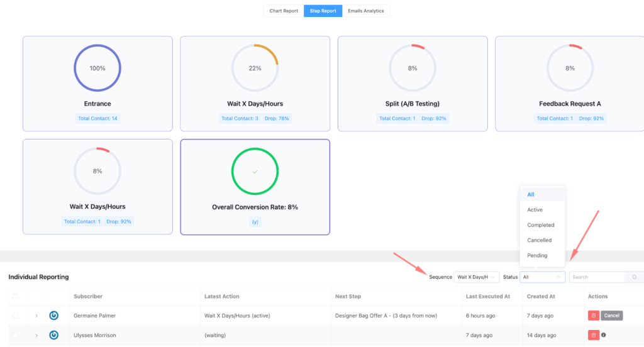The image size is (644, 347).
Task: Check the box for Germaine Palmer's row
Action: tap(16, 316)
